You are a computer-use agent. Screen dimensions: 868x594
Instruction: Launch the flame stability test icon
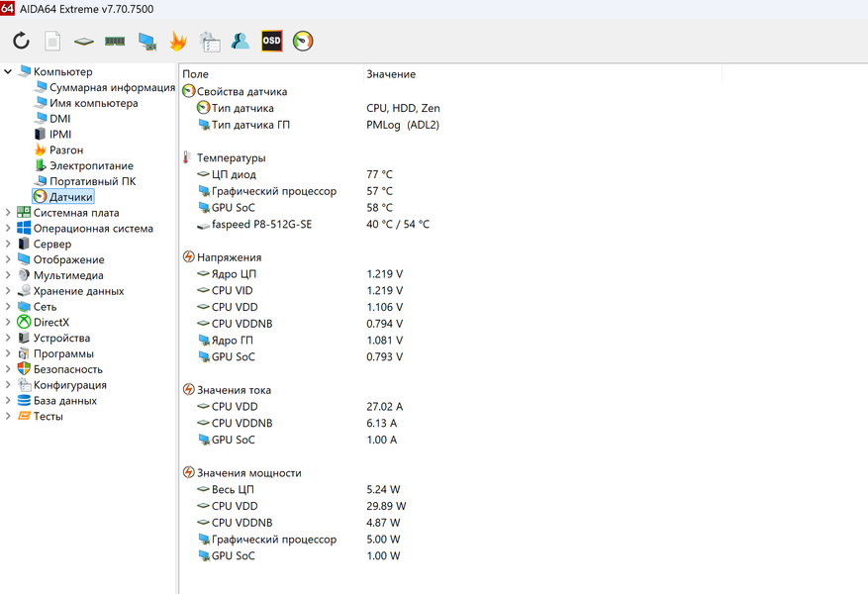click(178, 41)
